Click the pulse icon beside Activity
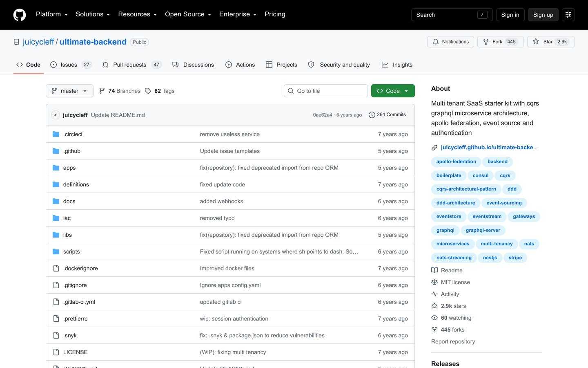 (x=434, y=294)
